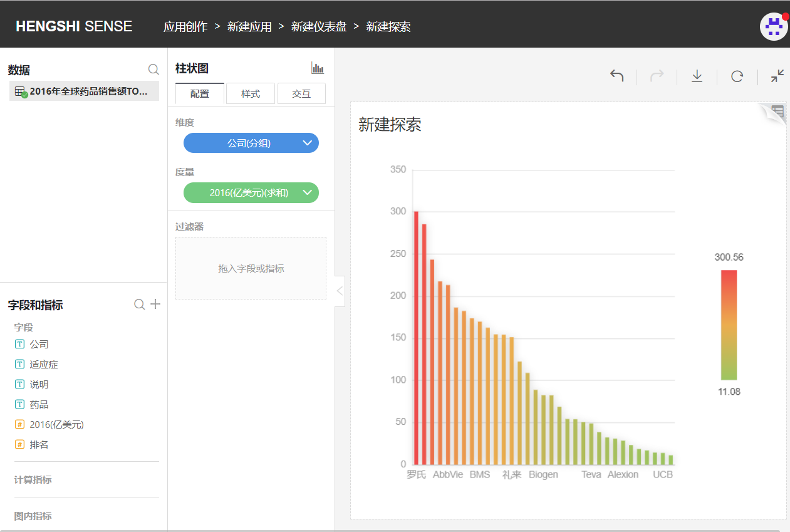Viewport: 790px width, 532px height.
Task: Click the text type icon beside 适应症
Action: click(x=19, y=364)
